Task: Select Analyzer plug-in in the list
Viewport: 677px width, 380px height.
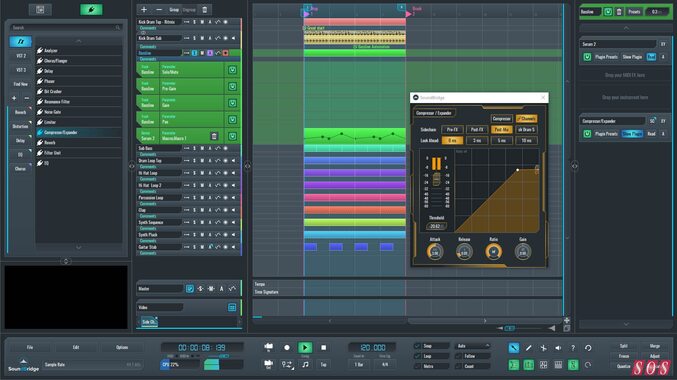Action: 79,51
